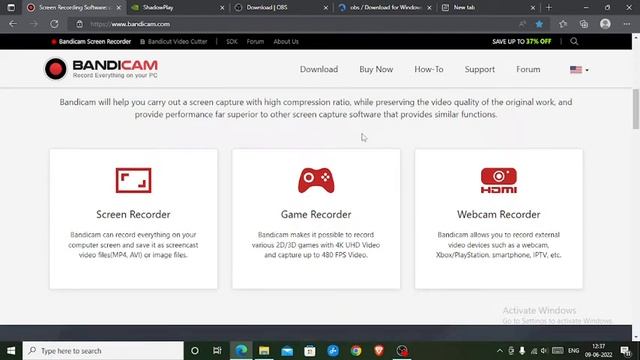Click the Screen Recorder card heading
This screenshot has width=640, height=360.
pyautogui.click(x=133, y=214)
